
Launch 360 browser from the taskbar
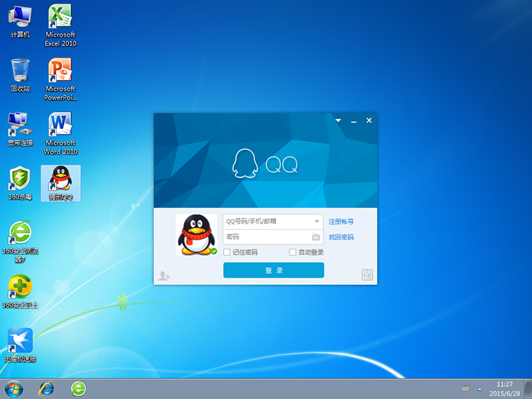pos(78,389)
